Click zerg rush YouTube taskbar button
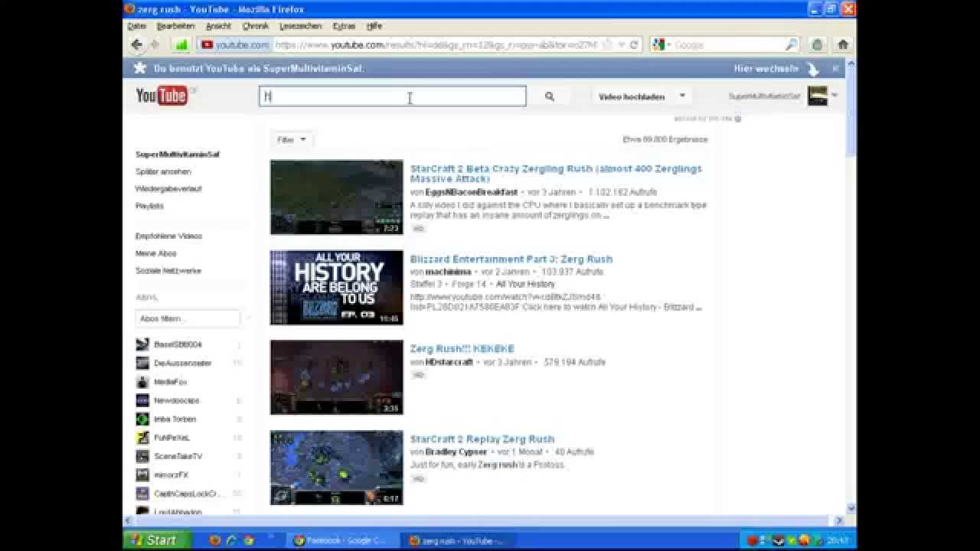The width and height of the screenshot is (980, 551). (x=458, y=540)
